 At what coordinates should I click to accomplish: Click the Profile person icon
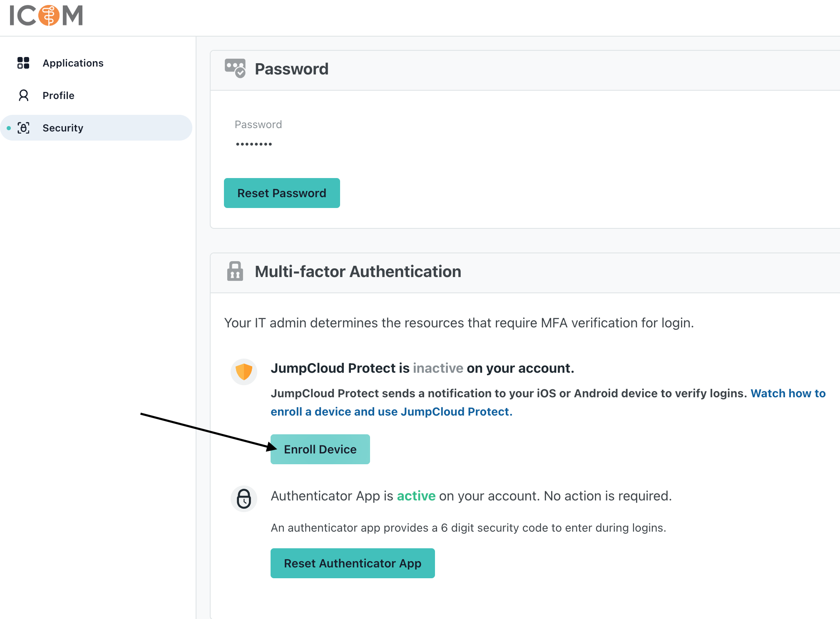coord(24,95)
